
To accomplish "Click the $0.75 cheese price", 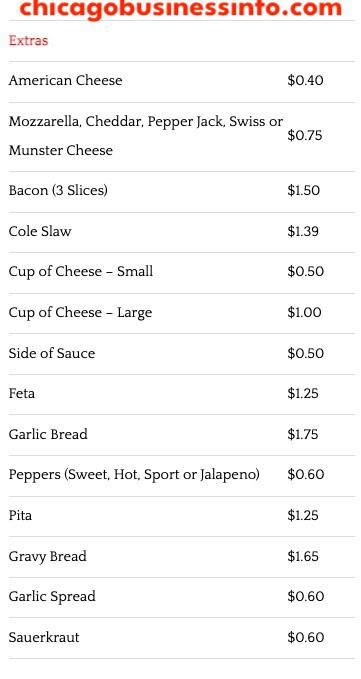I will (305, 136).
